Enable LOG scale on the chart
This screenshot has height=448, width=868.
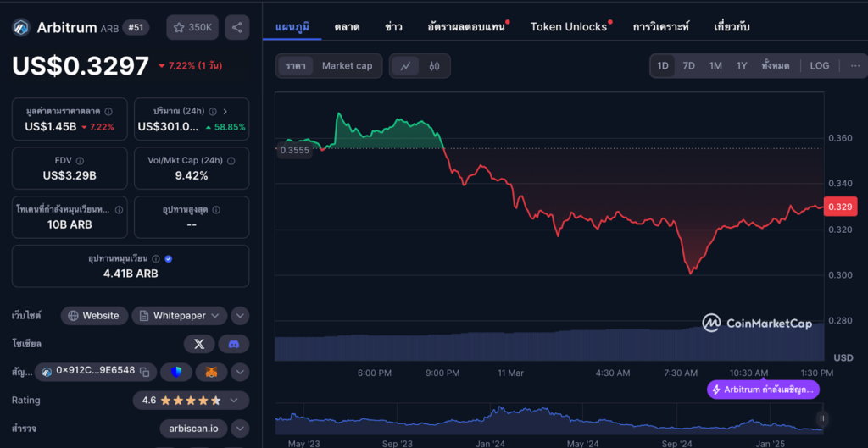pyautogui.click(x=819, y=66)
